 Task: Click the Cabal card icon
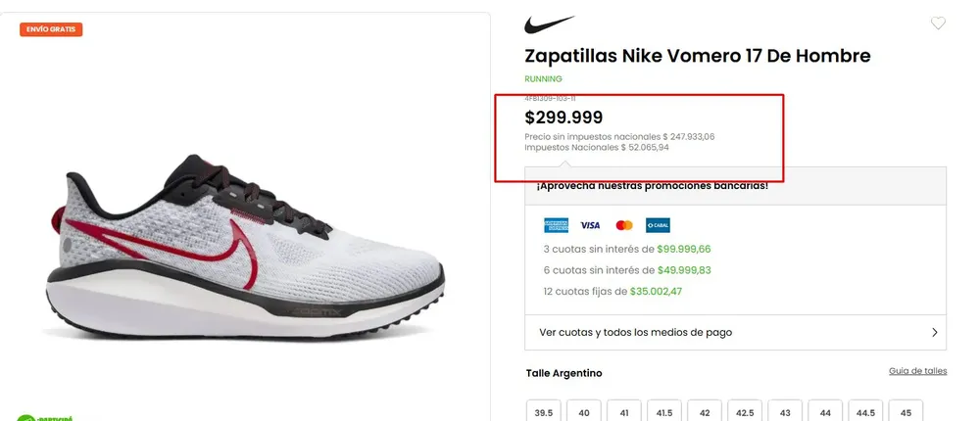tap(658, 225)
